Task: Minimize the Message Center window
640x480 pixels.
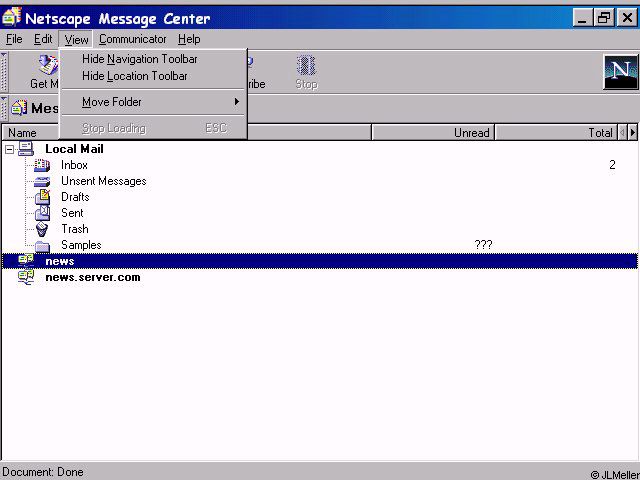Action: [582, 18]
